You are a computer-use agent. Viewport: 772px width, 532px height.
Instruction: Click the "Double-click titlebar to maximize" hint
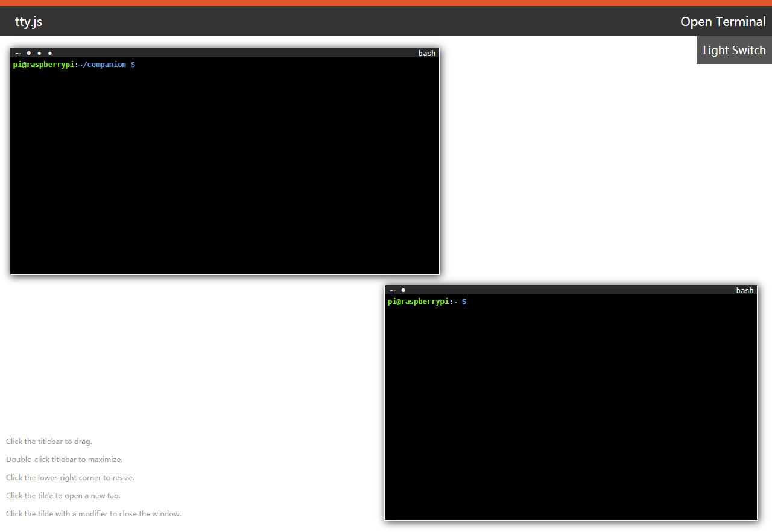pos(65,460)
